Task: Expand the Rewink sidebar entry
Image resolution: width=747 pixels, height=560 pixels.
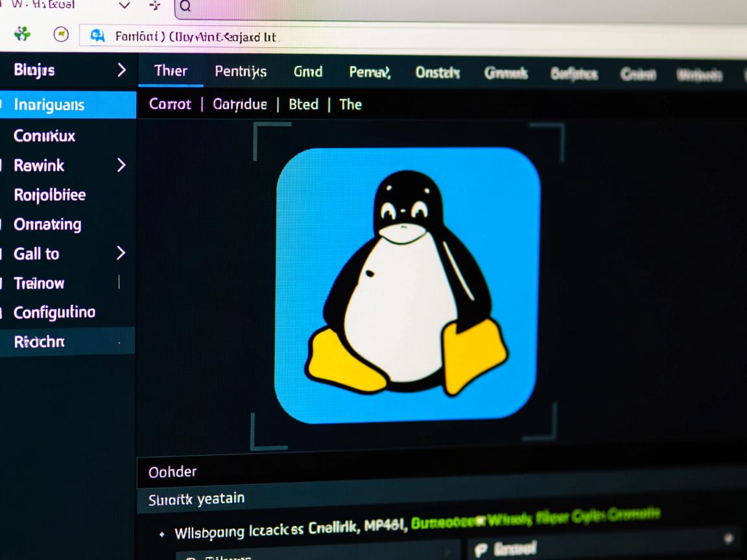Action: pos(122,166)
